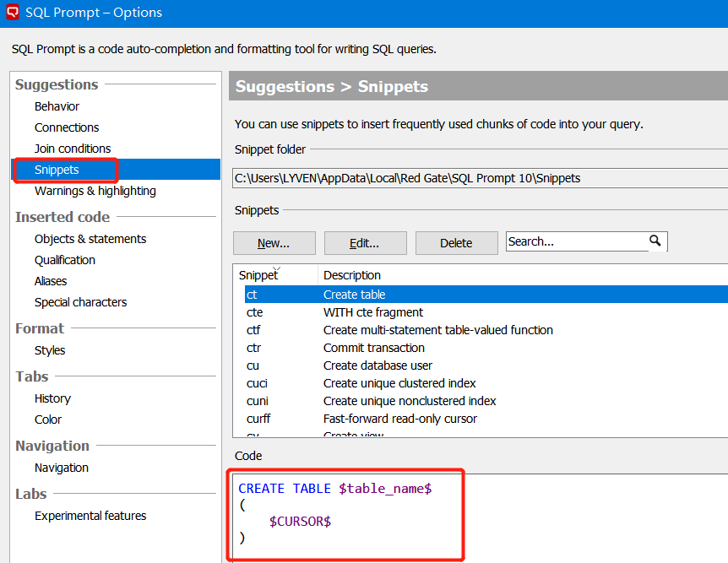Select Connections under Suggestions
This screenshot has height=563, width=728.
pos(65,127)
